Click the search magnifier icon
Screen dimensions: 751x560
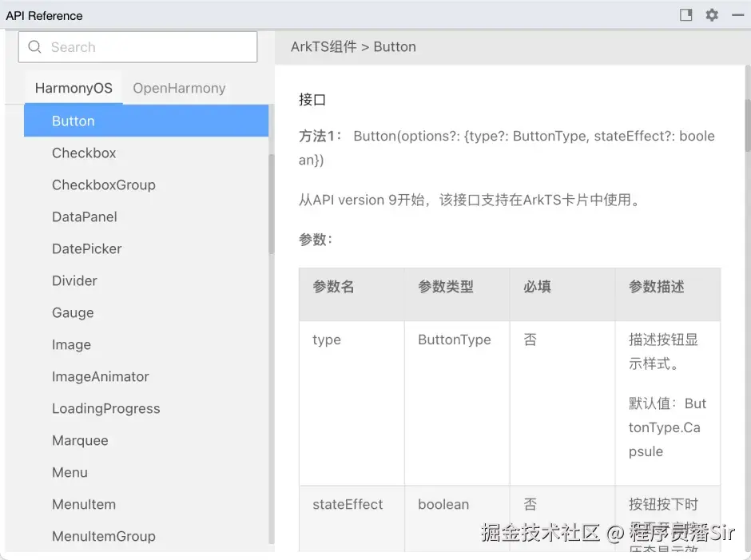click(34, 46)
